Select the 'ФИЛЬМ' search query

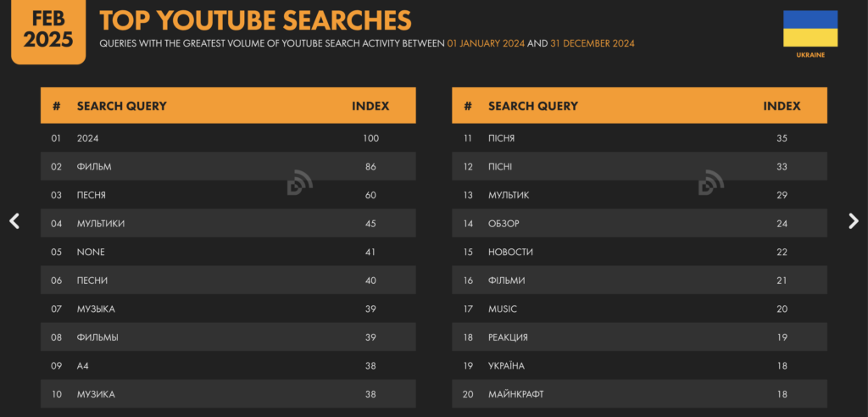94,167
